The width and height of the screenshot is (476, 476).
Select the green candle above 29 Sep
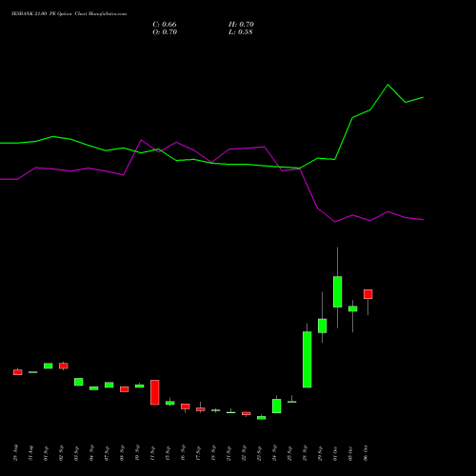(x=323, y=326)
